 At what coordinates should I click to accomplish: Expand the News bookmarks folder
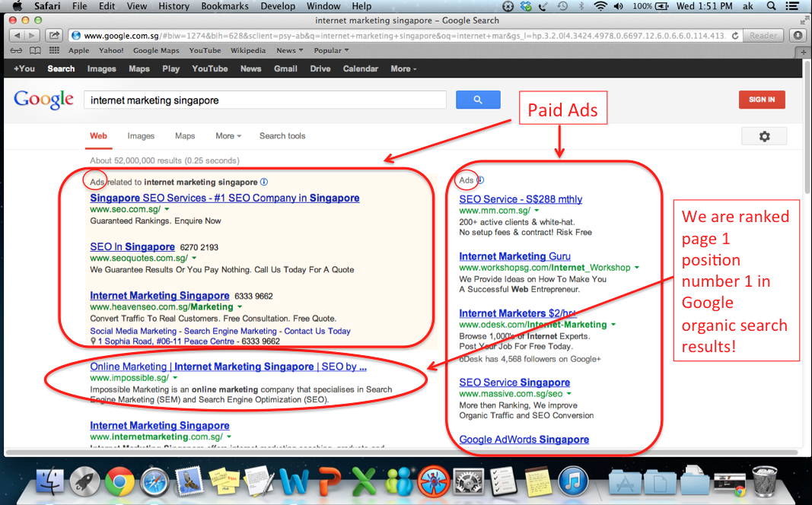click(x=289, y=51)
